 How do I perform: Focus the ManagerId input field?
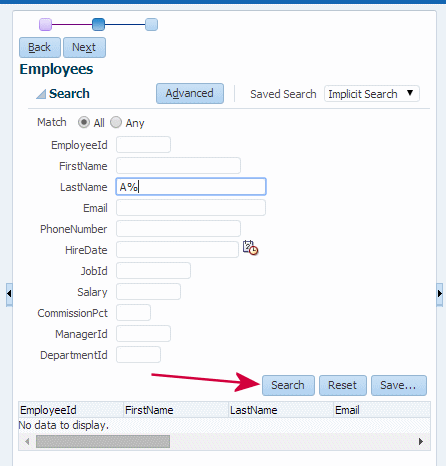click(143, 334)
